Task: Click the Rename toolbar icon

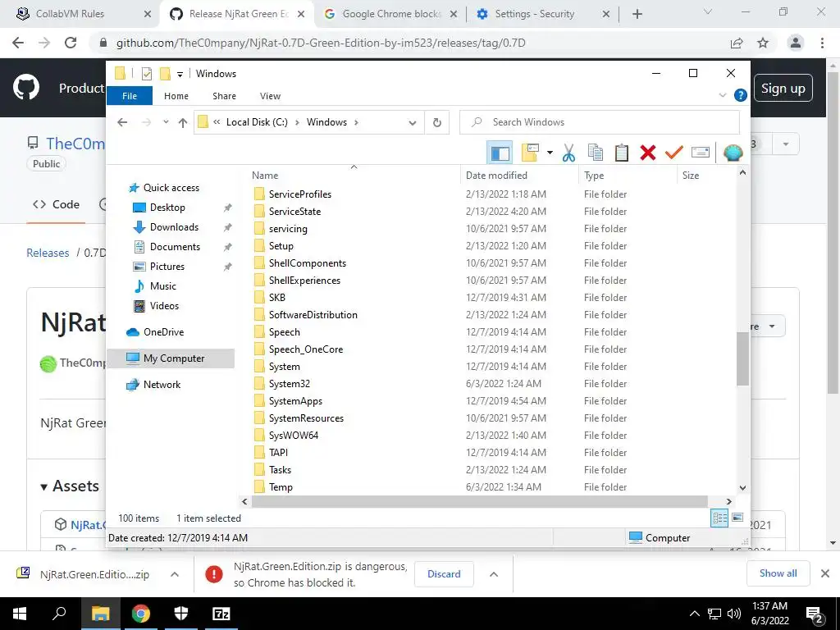Action: coord(701,153)
